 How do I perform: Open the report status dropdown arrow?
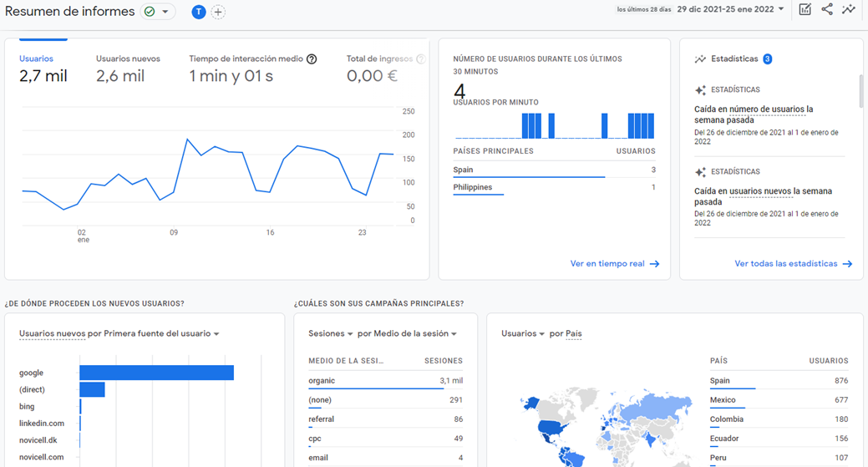165,12
